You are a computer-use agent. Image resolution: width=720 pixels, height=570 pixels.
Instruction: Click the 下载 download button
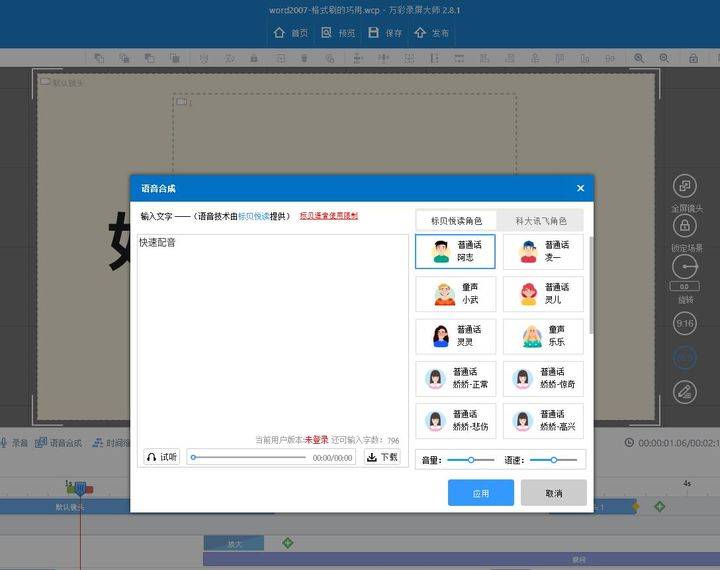pos(382,457)
